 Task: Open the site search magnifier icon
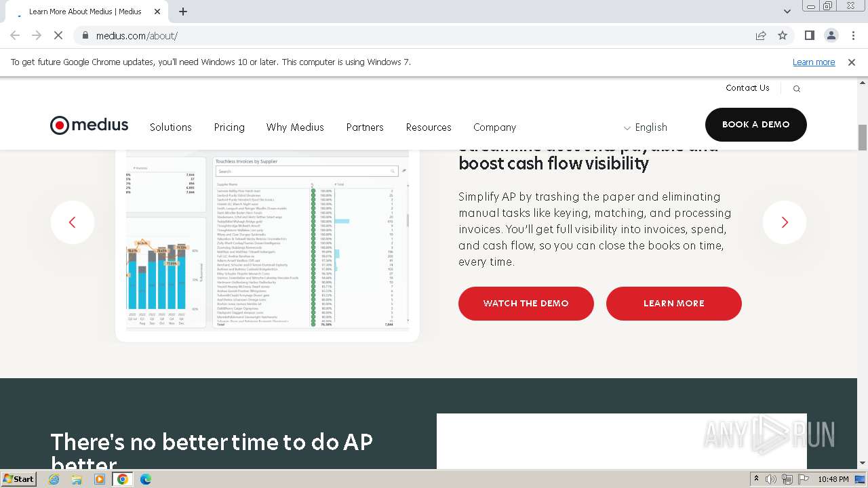point(797,89)
